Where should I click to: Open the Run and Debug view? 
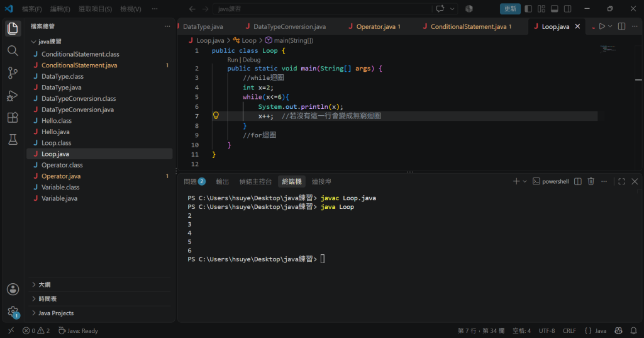pyautogui.click(x=13, y=96)
